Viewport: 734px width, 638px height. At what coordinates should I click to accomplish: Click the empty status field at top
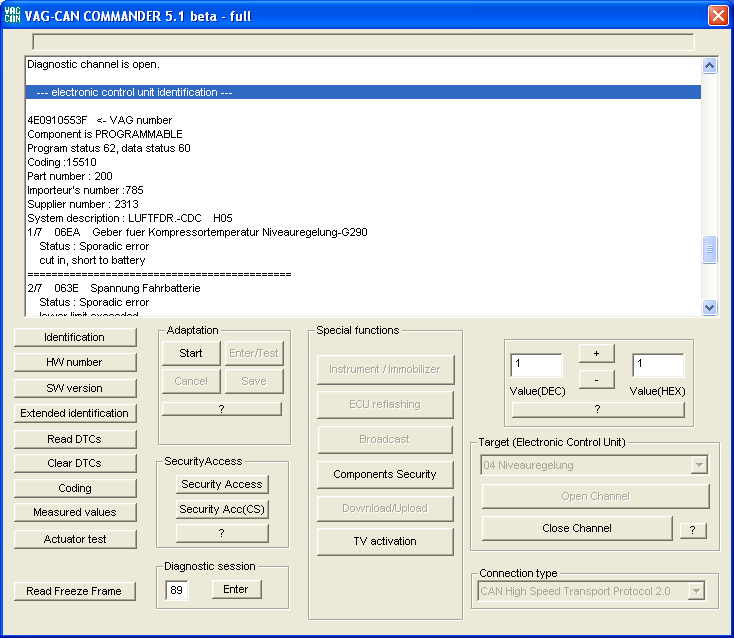click(363, 42)
